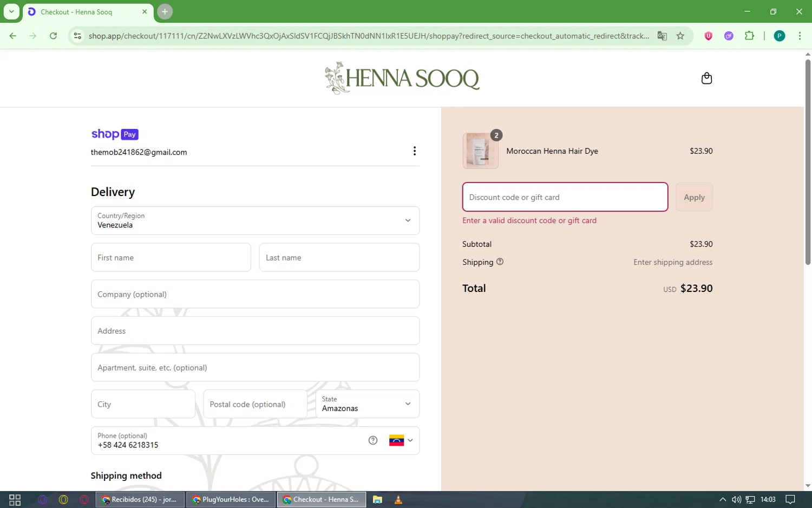The height and width of the screenshot is (508, 812).
Task: Go back in browser history
Action: [13, 36]
